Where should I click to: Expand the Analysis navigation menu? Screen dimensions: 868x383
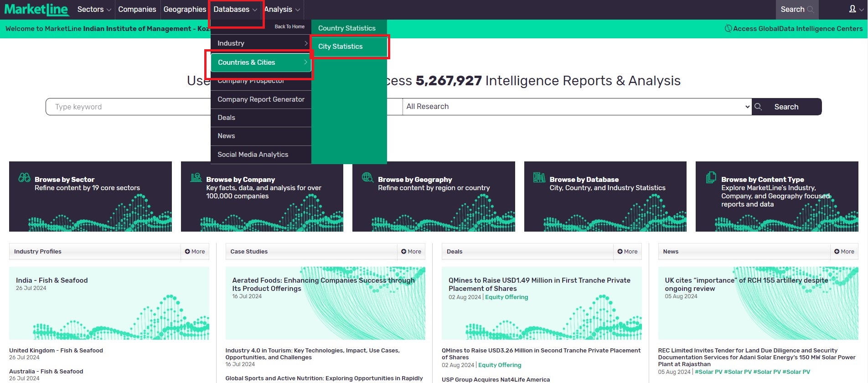282,10
